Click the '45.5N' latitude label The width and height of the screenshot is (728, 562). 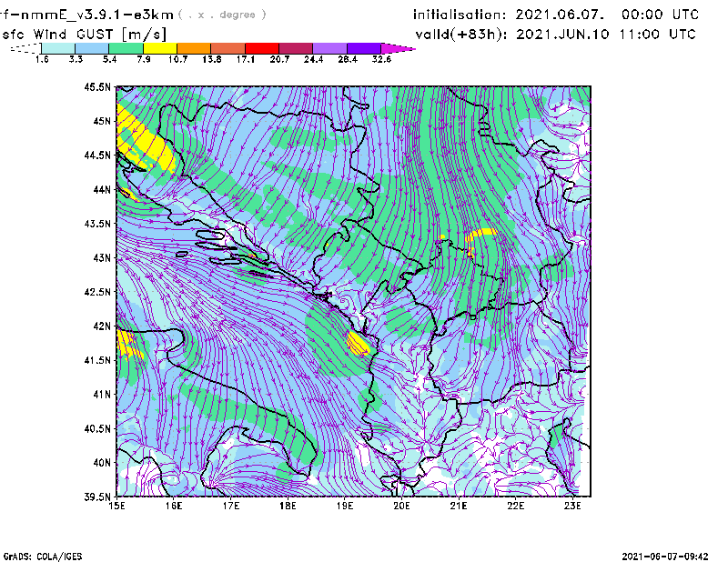click(97, 86)
